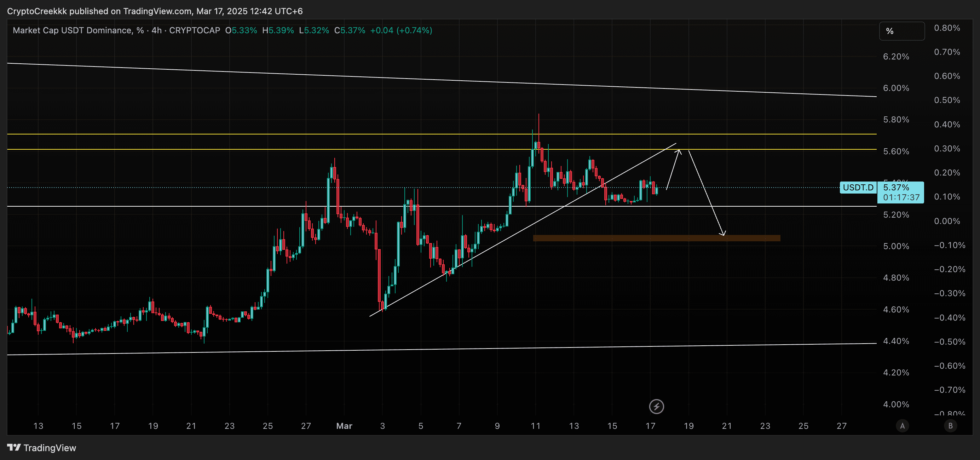Click the 0.30% label on the right scale
980x460 pixels.
pyautogui.click(x=947, y=149)
